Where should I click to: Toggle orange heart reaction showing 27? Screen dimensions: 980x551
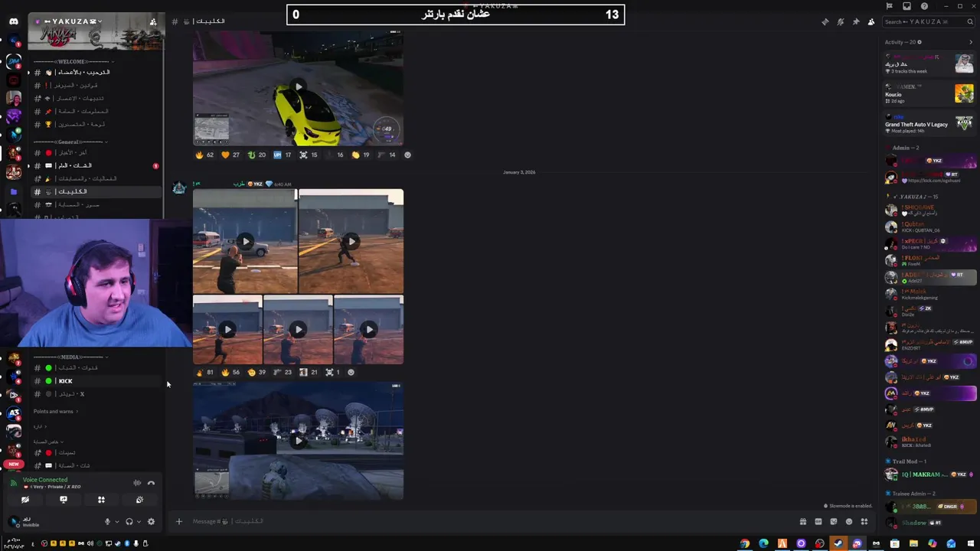tap(230, 155)
